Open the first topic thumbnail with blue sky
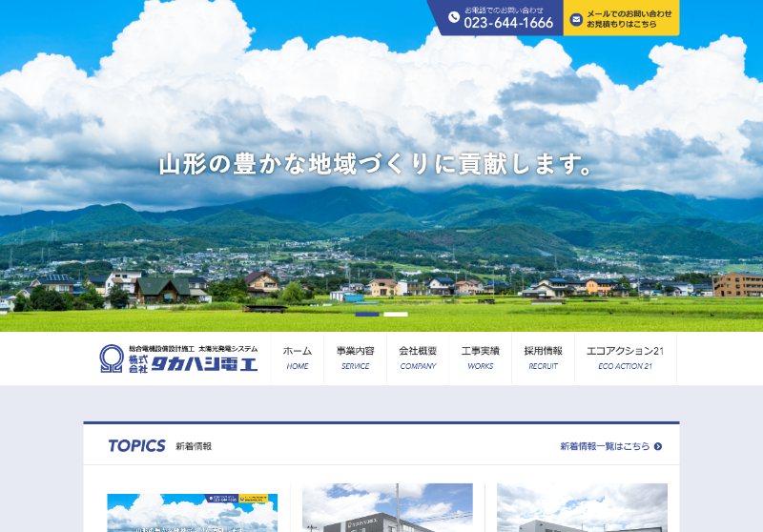This screenshot has width=763, height=532. [x=192, y=512]
